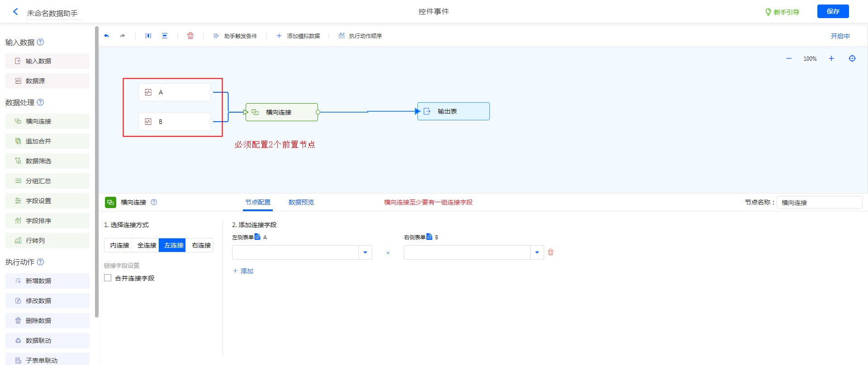Center the canvas with locate icon

click(x=852, y=58)
